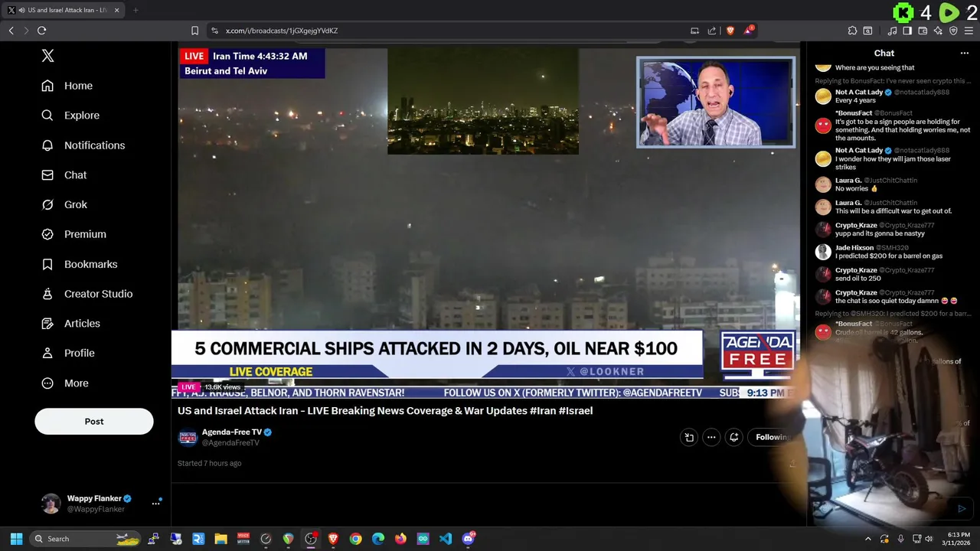
Task: Open Crypto_Kraze 'send oil to 250' author
Action: point(856,270)
